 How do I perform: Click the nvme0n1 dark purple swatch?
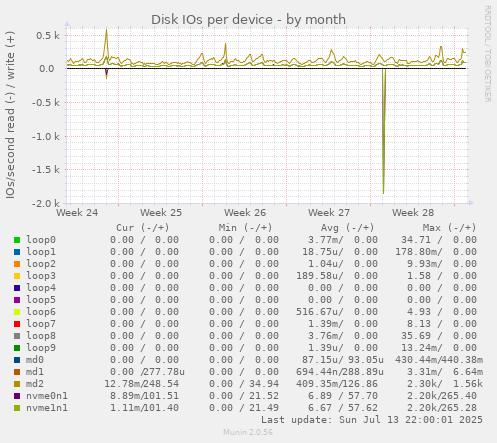click(x=17, y=396)
